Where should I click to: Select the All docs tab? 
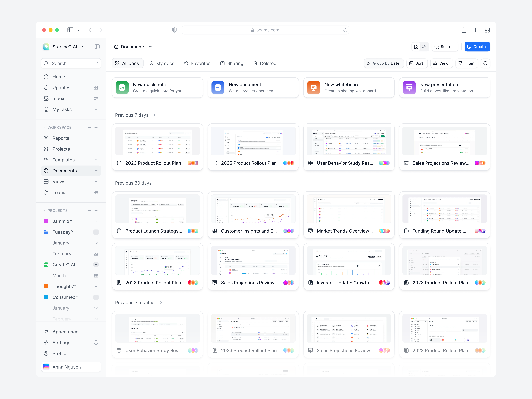coord(127,63)
